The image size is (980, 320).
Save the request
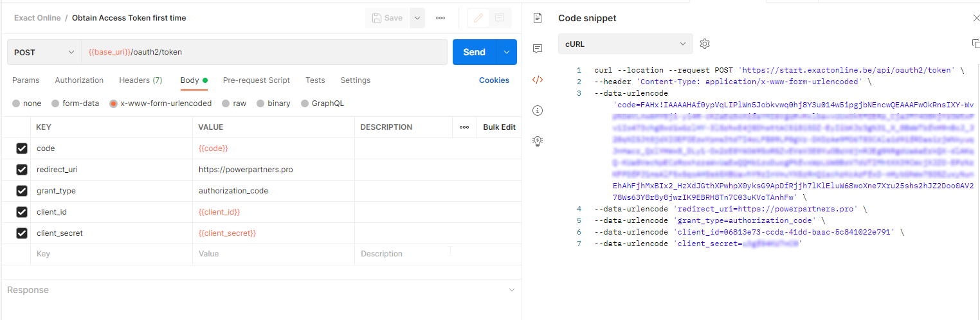click(x=386, y=18)
